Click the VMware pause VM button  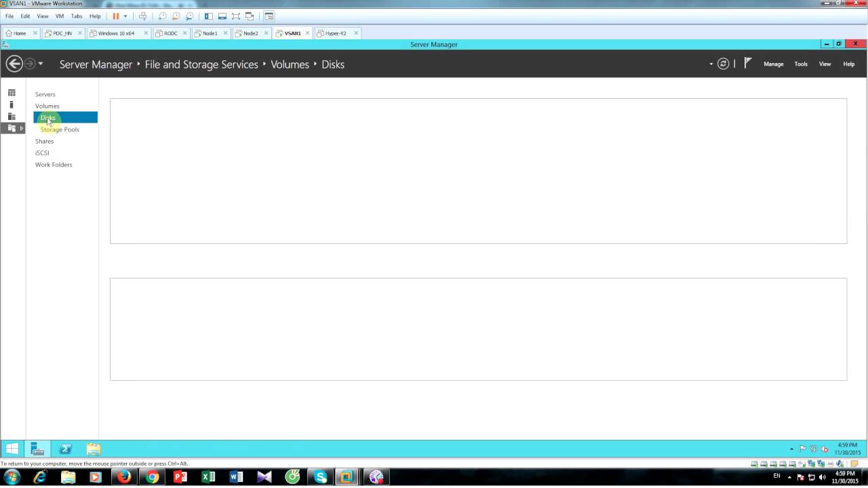click(x=116, y=16)
